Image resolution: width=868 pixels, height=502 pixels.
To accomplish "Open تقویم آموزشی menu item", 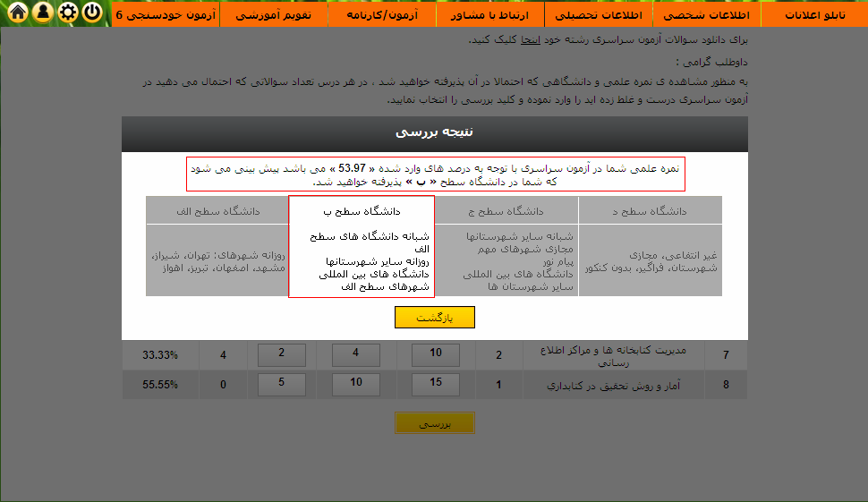I will click(274, 14).
